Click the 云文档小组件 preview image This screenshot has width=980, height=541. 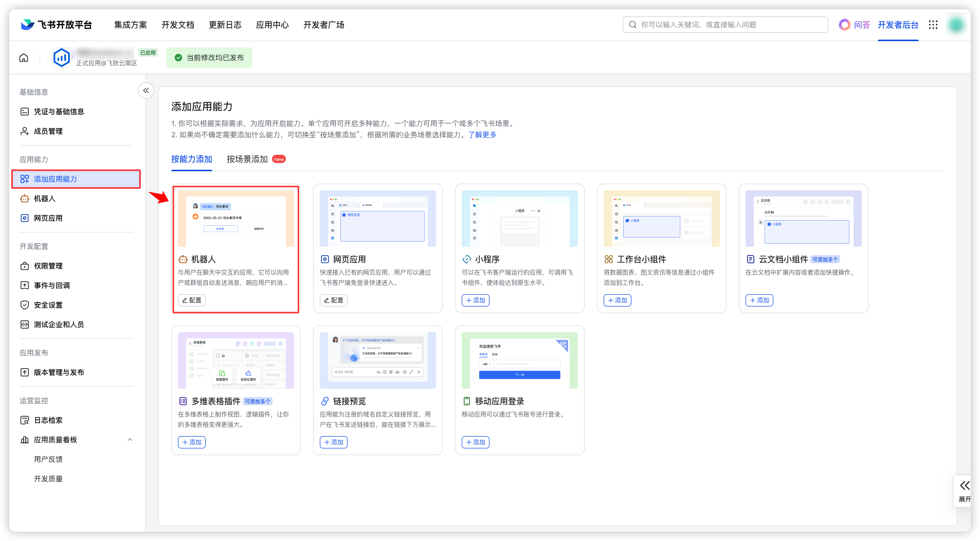point(804,219)
